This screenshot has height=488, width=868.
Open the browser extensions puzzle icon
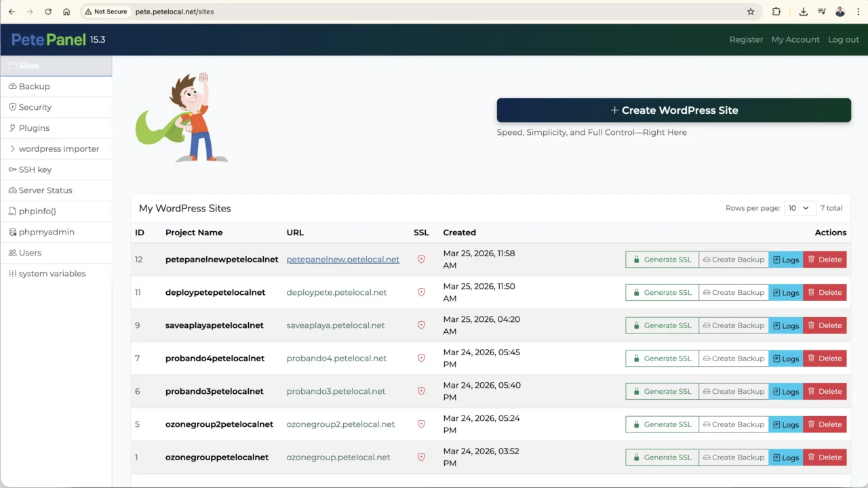tap(776, 12)
